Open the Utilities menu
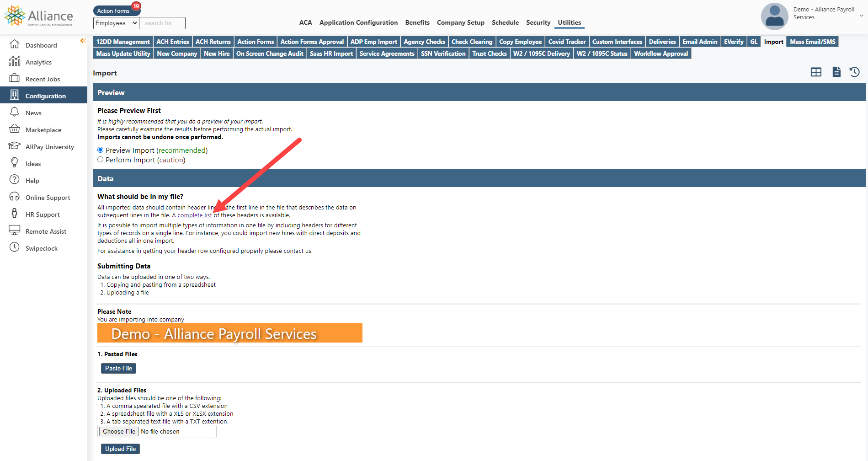 (570, 22)
